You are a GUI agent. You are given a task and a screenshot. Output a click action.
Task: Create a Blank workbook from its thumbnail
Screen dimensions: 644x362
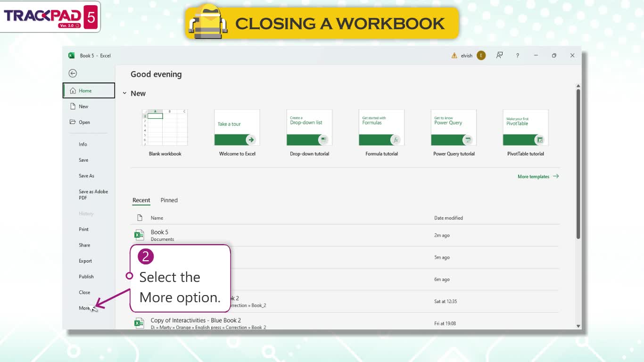(x=165, y=128)
